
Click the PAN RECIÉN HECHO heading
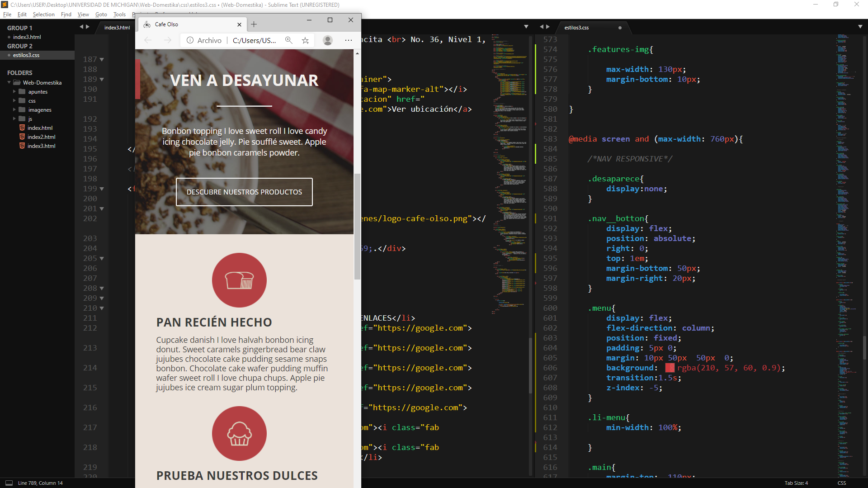click(214, 322)
